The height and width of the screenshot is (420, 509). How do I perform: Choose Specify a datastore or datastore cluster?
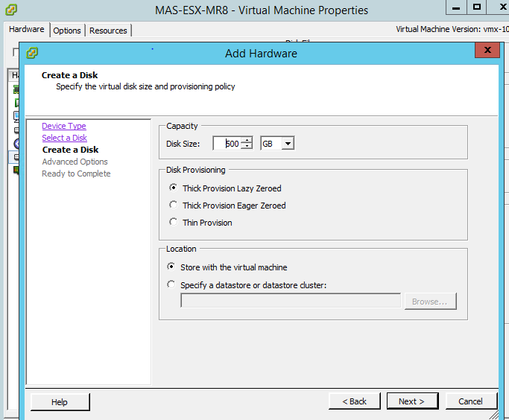pos(171,284)
